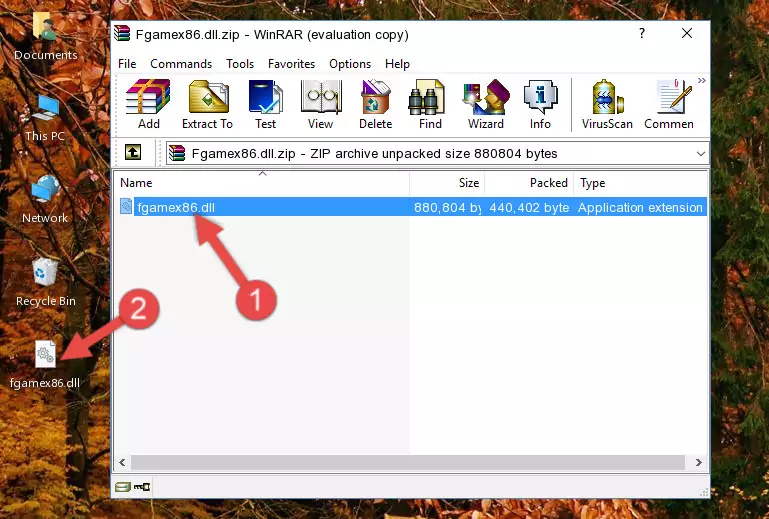Launch the Wizard tool
Viewport: 769px width, 519px height.
pyautogui.click(x=486, y=104)
